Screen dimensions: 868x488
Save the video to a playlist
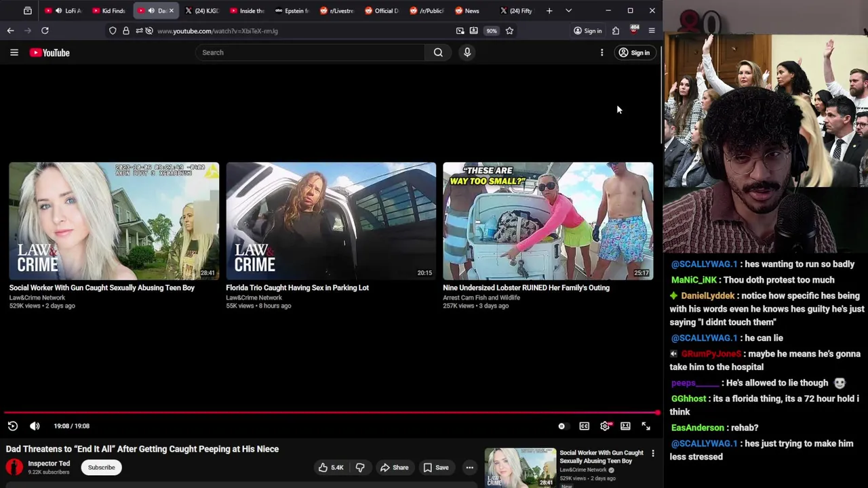point(435,467)
